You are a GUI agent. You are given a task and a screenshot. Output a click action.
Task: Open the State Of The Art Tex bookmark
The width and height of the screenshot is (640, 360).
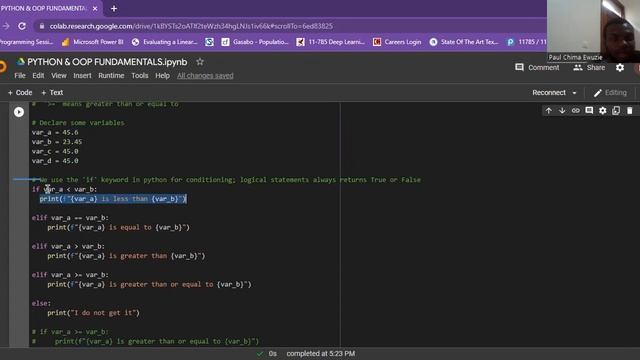[464, 42]
